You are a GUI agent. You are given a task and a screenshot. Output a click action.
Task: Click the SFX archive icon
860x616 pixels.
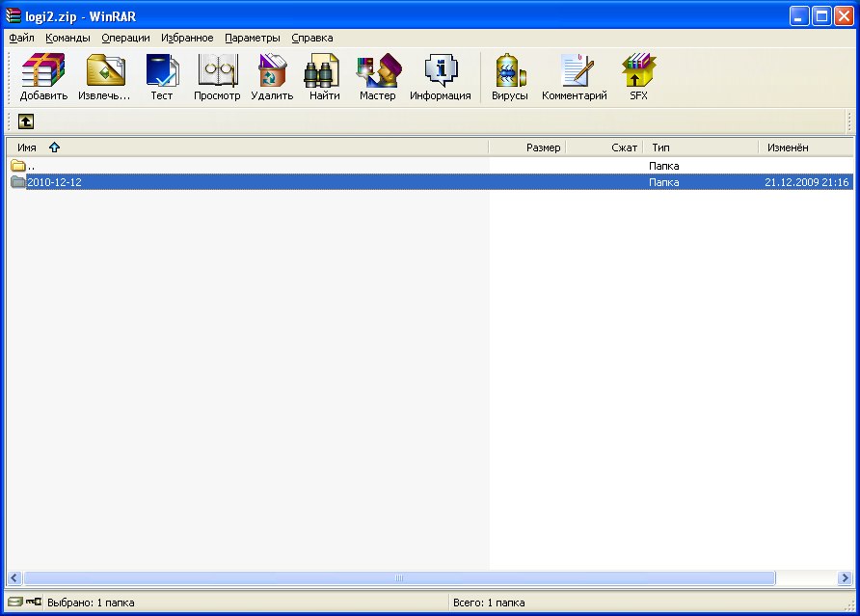tap(638, 77)
